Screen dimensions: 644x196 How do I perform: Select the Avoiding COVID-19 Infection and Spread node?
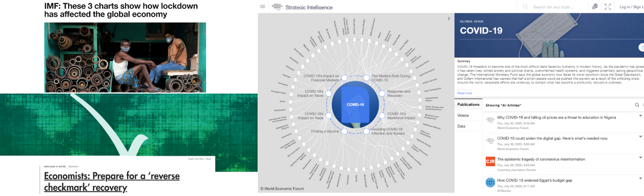tap(367, 131)
